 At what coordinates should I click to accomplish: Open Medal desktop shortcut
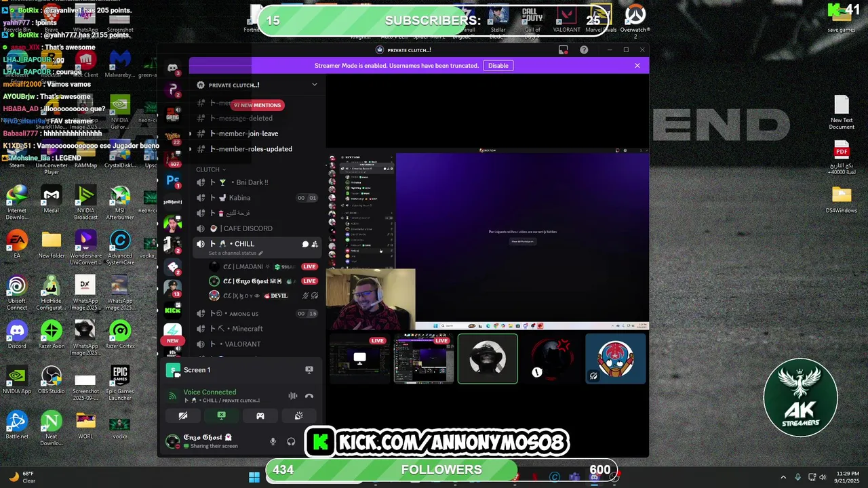52,199
